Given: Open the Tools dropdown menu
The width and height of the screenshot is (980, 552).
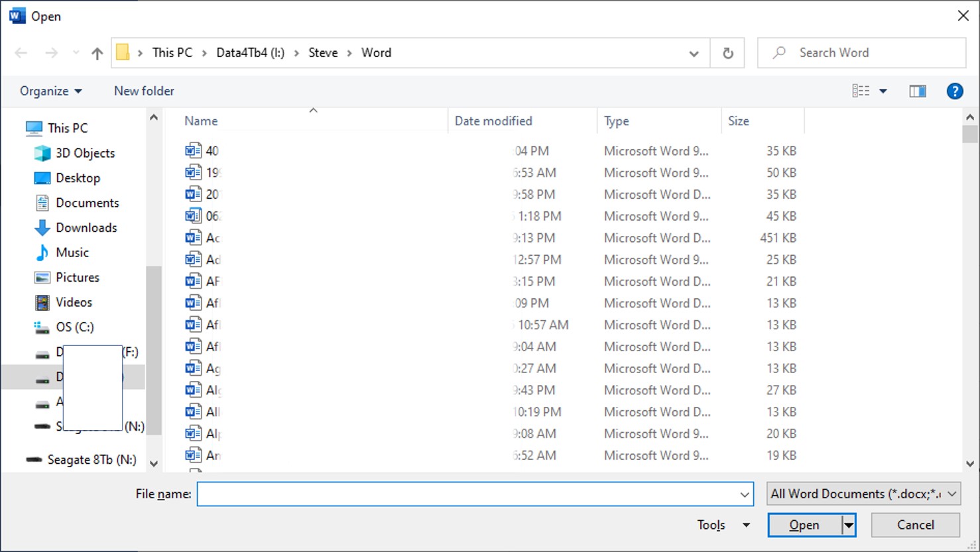Looking at the screenshot, I should coord(724,525).
